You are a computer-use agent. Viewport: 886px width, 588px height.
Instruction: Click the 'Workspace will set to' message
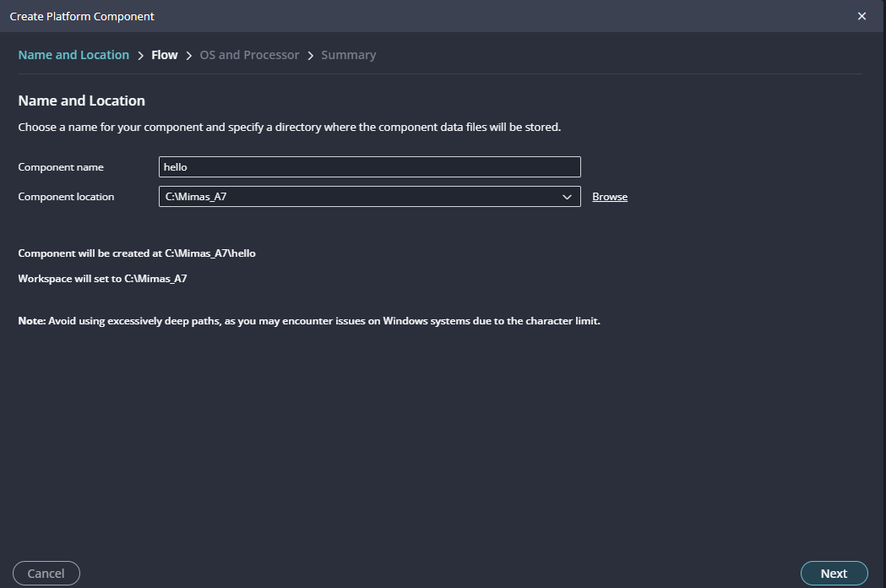coord(102,278)
